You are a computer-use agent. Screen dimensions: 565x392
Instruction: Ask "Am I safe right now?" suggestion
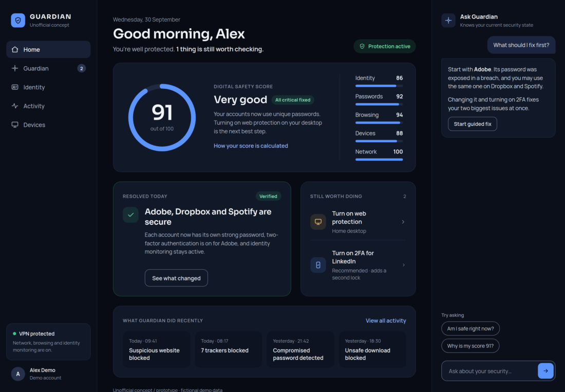(470, 329)
